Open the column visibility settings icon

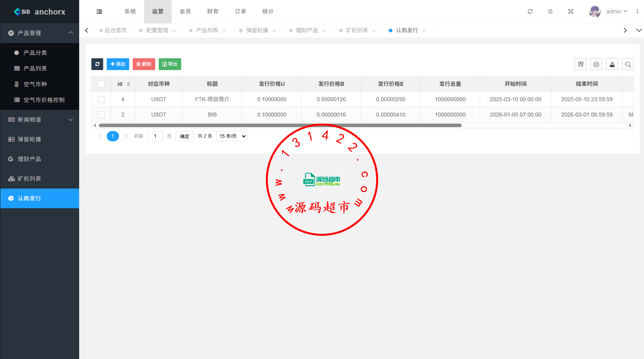click(580, 64)
